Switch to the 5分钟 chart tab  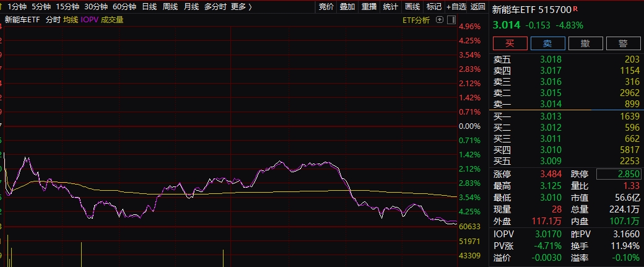pos(41,7)
